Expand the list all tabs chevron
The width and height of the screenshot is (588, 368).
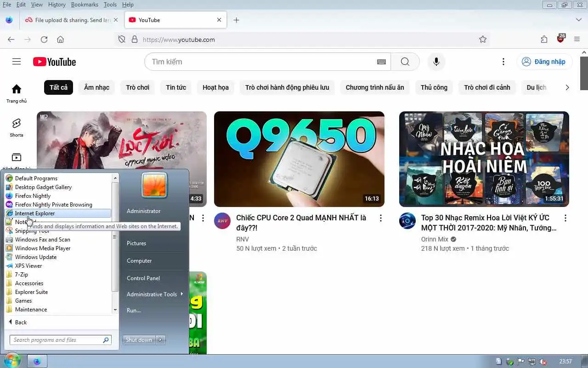point(579,20)
